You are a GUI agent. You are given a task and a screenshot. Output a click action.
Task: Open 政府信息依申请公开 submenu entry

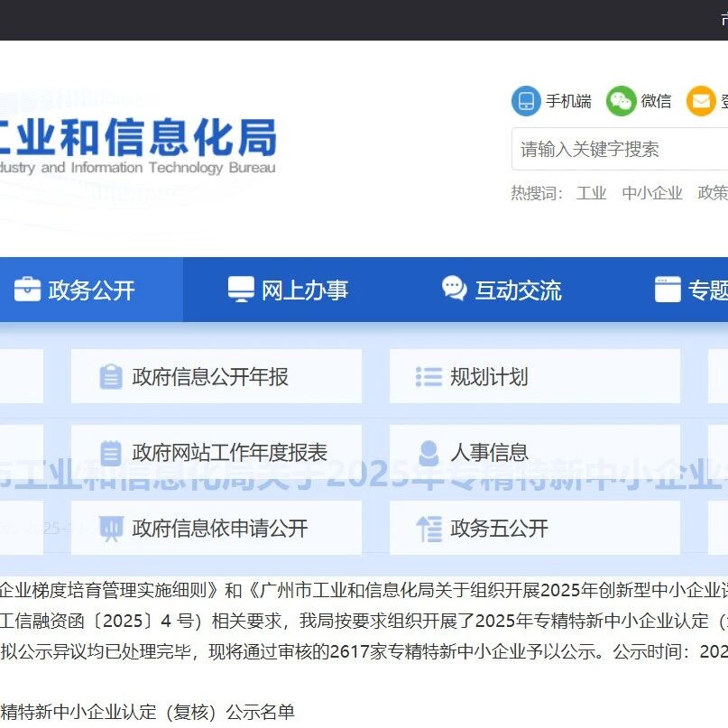pos(217,528)
